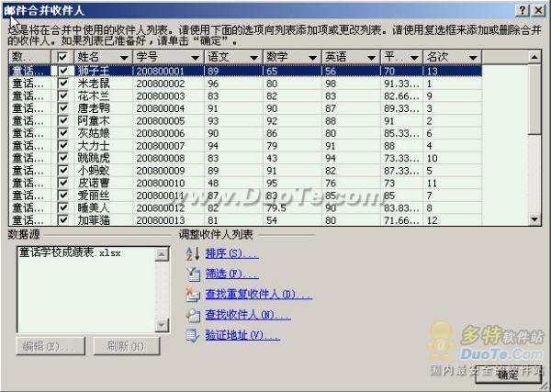Open the 英语 column dropdown arrow
The image size is (551, 392).
371,58
